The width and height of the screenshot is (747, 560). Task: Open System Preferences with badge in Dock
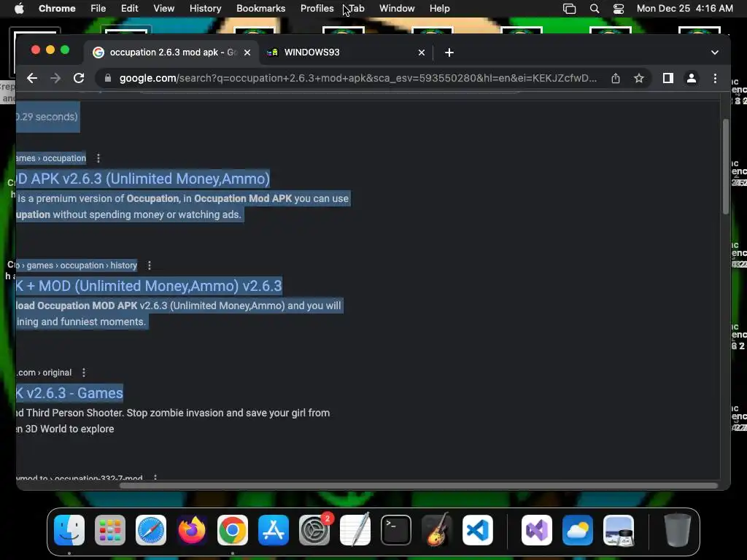click(314, 530)
